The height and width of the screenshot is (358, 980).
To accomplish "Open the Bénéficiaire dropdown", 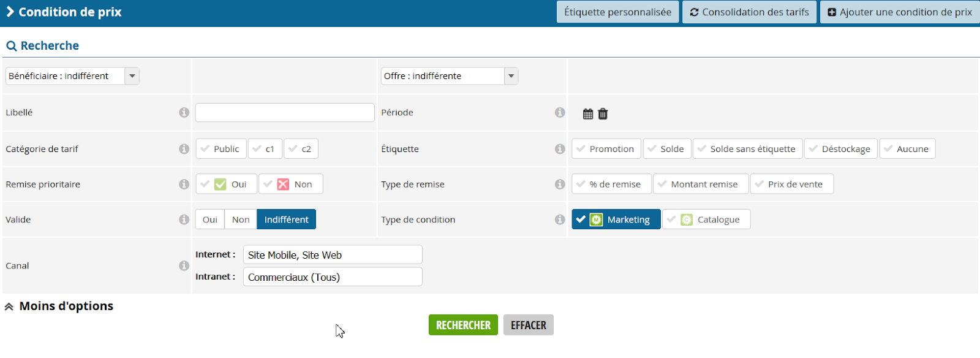I will pyautogui.click(x=72, y=76).
